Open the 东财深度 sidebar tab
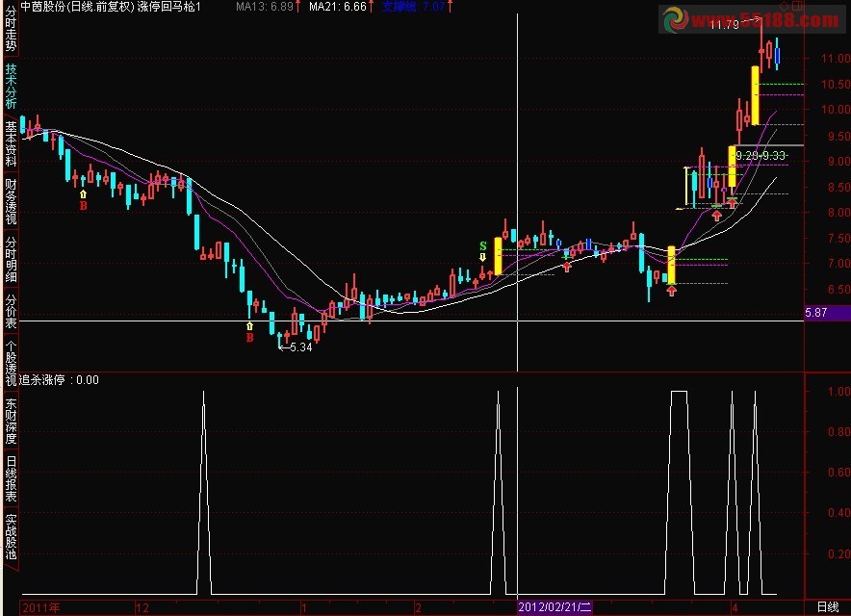Screen dimensions: 851x616 point(11,421)
